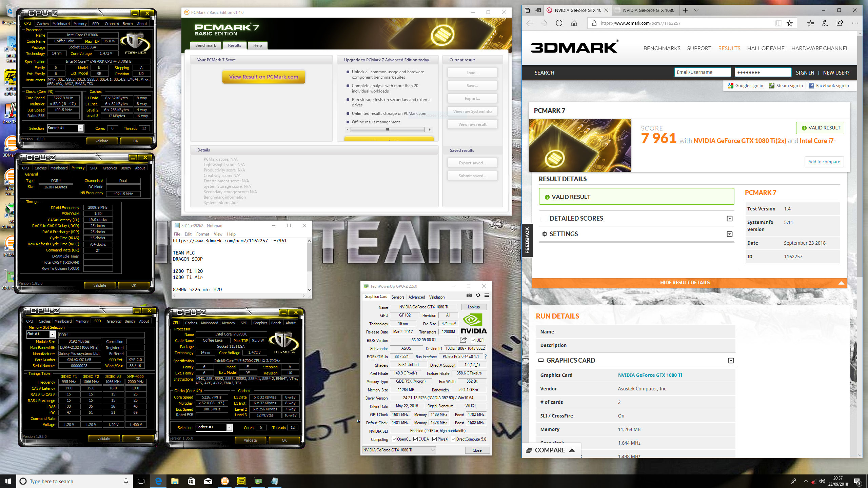Screen dimensions: 868x488
Task: Click Add to compare button
Action: pyautogui.click(x=824, y=162)
